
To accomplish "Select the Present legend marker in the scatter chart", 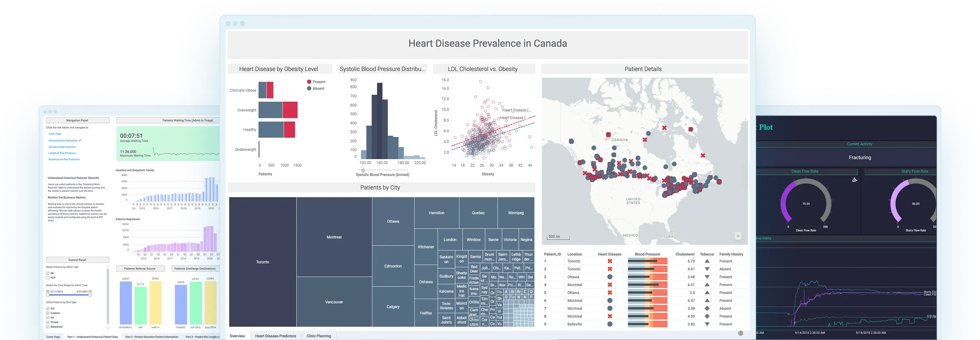I will pos(309,81).
